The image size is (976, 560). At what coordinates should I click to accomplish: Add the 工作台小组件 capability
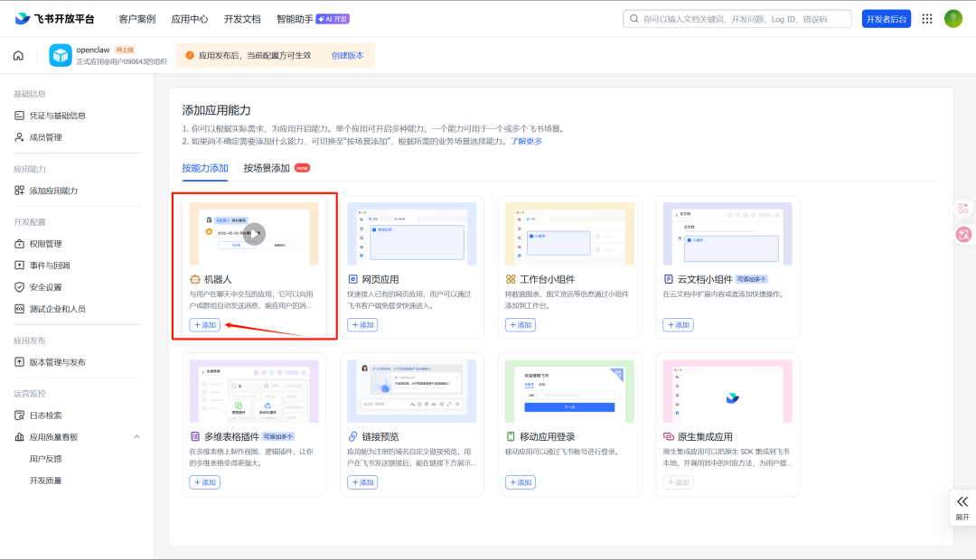pos(521,325)
